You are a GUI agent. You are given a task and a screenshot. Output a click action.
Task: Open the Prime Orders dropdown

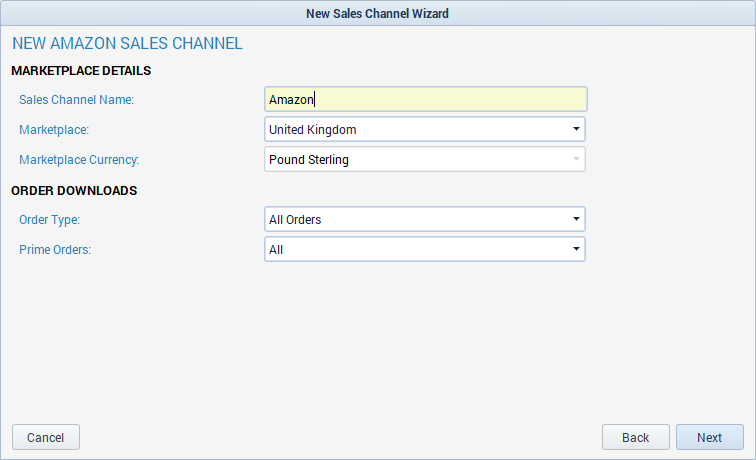tap(425, 249)
